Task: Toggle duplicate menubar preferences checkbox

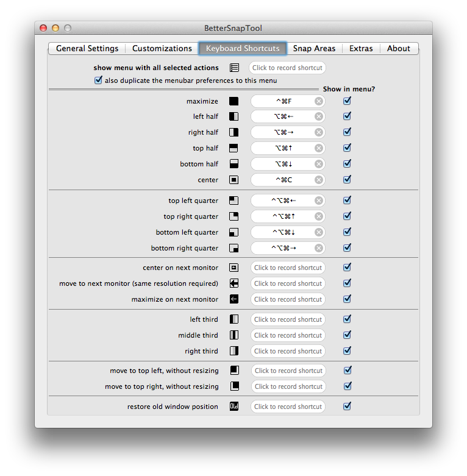Action: click(x=98, y=80)
